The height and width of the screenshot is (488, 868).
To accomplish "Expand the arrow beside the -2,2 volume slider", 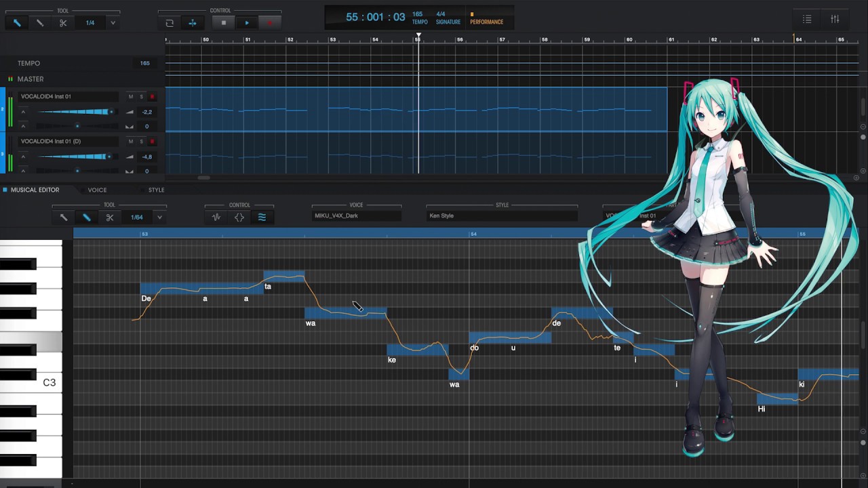I will pyautogui.click(x=23, y=112).
